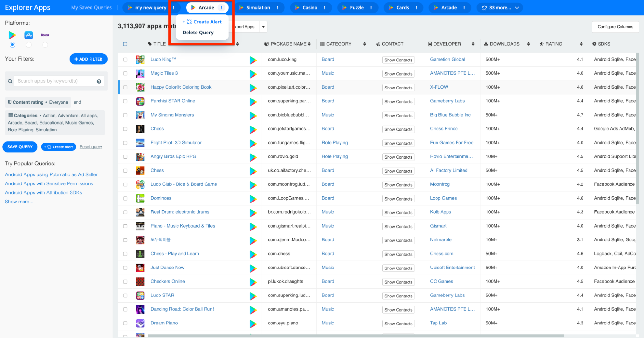
Task: Click the help icon in keyword search
Action: pos(99,81)
